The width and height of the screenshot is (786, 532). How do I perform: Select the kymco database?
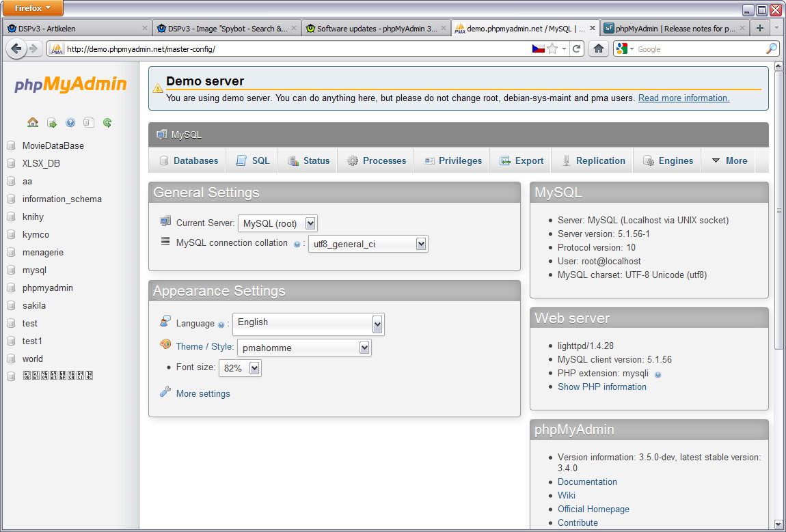[36, 234]
